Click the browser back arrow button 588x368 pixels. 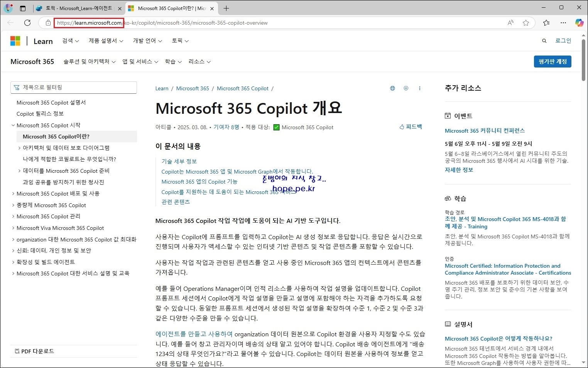(x=10, y=23)
